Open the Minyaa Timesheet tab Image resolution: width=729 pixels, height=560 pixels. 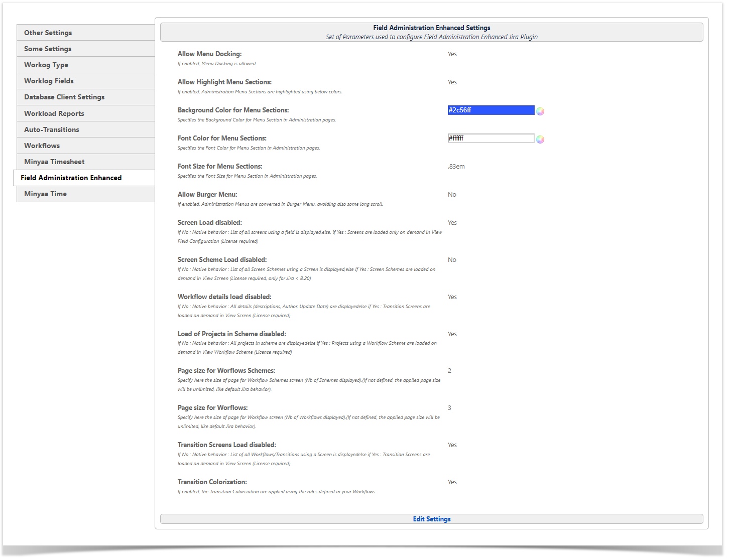(x=54, y=162)
